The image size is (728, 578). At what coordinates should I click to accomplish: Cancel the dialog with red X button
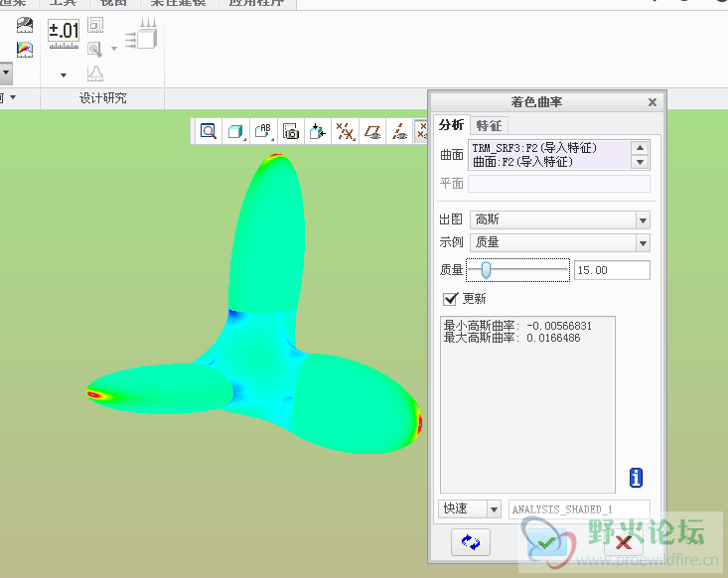pyautogui.click(x=624, y=542)
